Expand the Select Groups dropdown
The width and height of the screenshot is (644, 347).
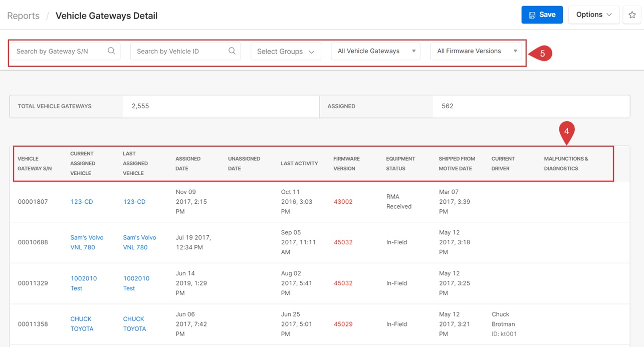click(x=286, y=52)
